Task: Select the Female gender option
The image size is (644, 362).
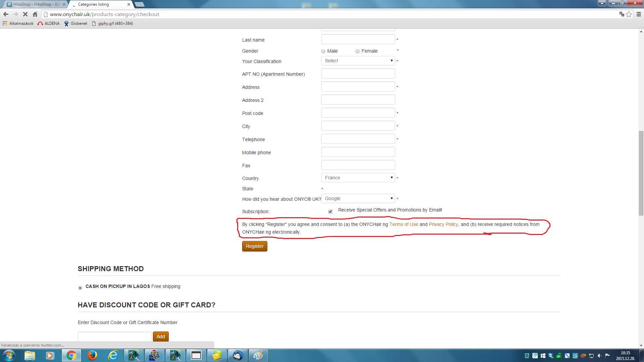Action: pos(358,51)
